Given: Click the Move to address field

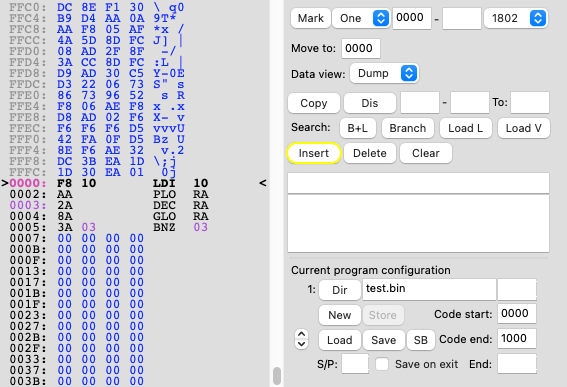Looking at the screenshot, I should point(361,48).
